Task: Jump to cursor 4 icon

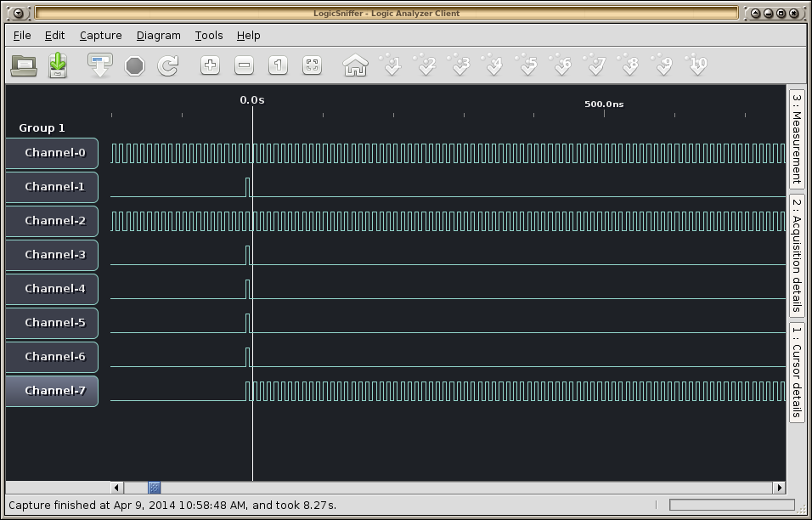Action: pyautogui.click(x=493, y=65)
